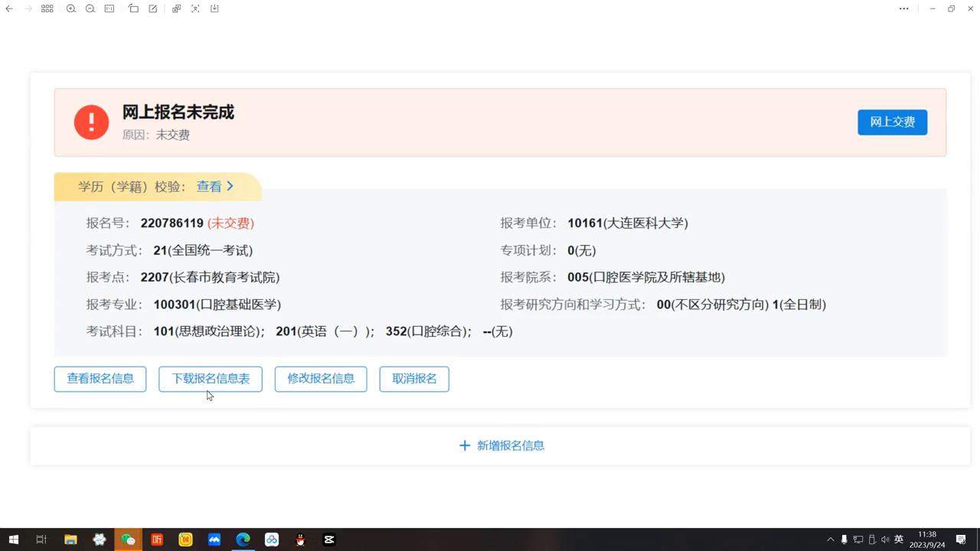
Task: Click the back arrow in the viewer toolbar
Action: point(8,8)
